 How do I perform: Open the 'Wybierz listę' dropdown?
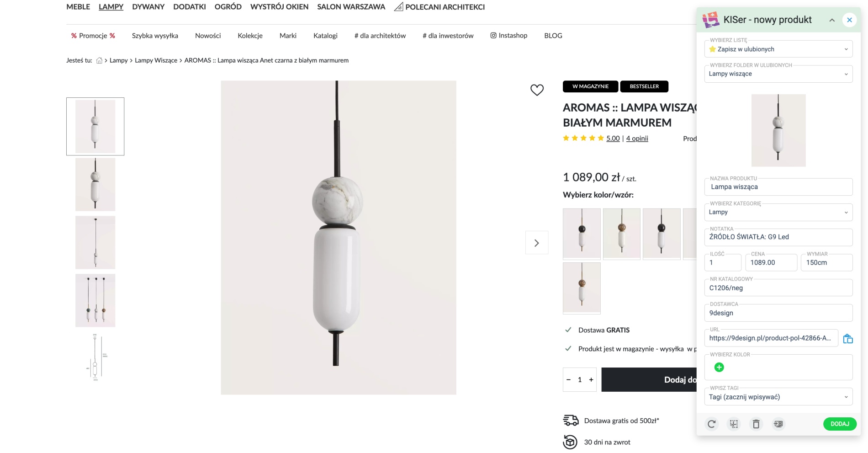click(778, 49)
